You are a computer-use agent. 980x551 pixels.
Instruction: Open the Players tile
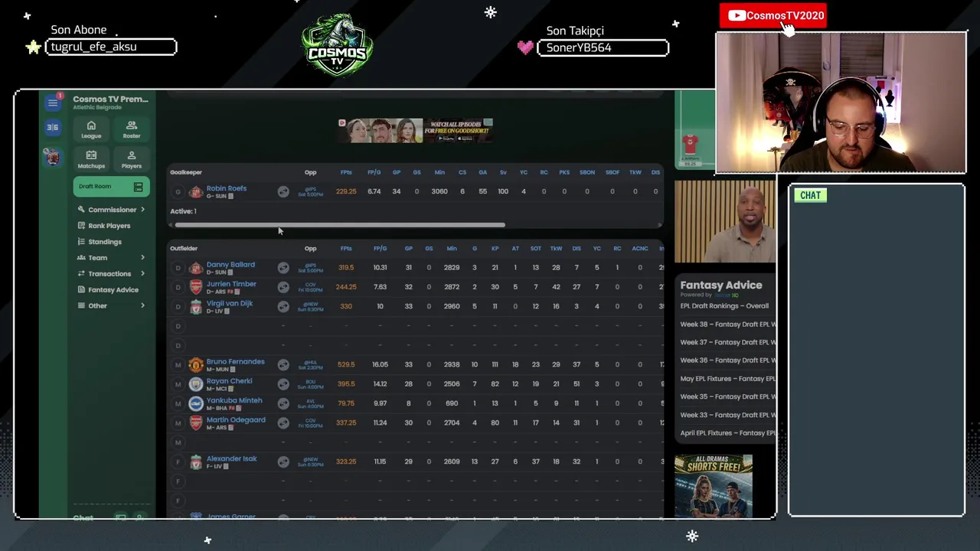coord(132,159)
